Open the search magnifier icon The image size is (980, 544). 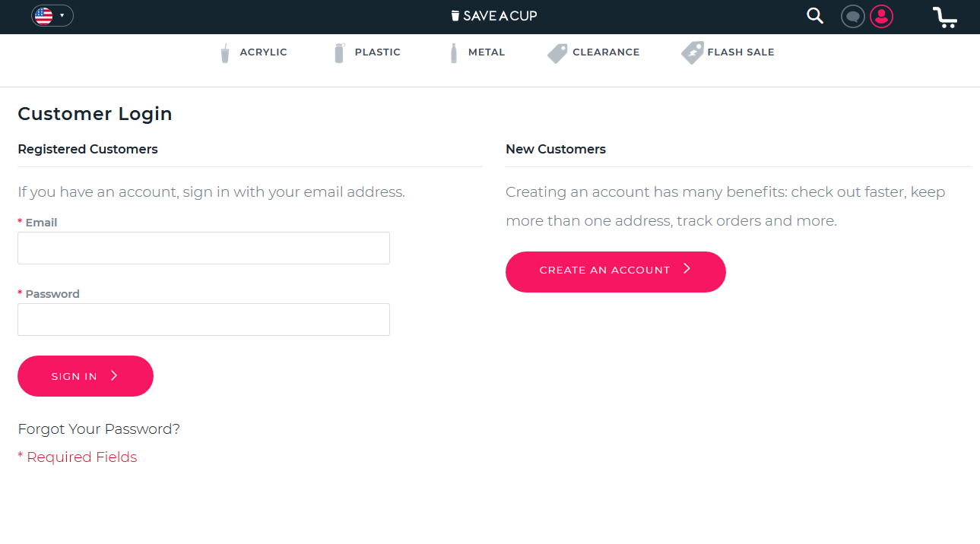click(815, 16)
